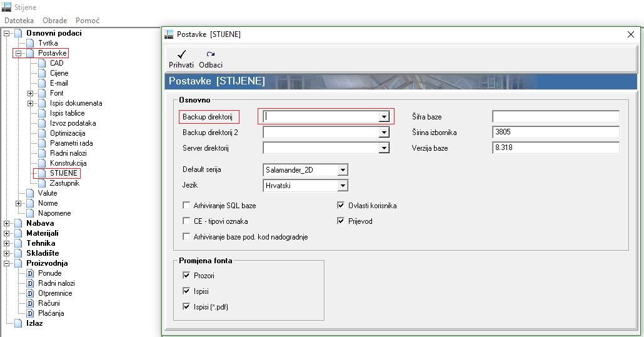Click the page icon beside Ispis tablice
The height and width of the screenshot is (337, 644).
[42, 113]
